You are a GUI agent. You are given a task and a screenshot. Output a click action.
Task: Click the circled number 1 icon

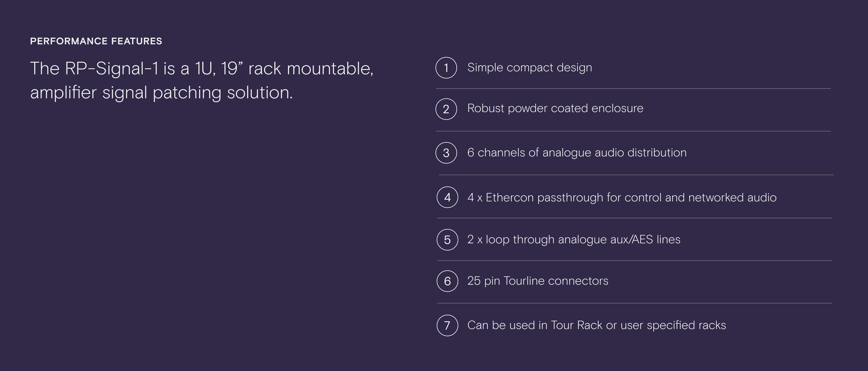click(446, 68)
